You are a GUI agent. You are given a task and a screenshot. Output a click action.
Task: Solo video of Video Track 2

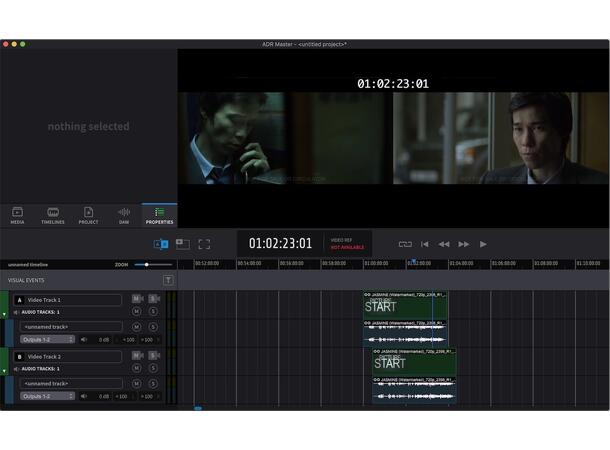pyautogui.click(x=153, y=355)
